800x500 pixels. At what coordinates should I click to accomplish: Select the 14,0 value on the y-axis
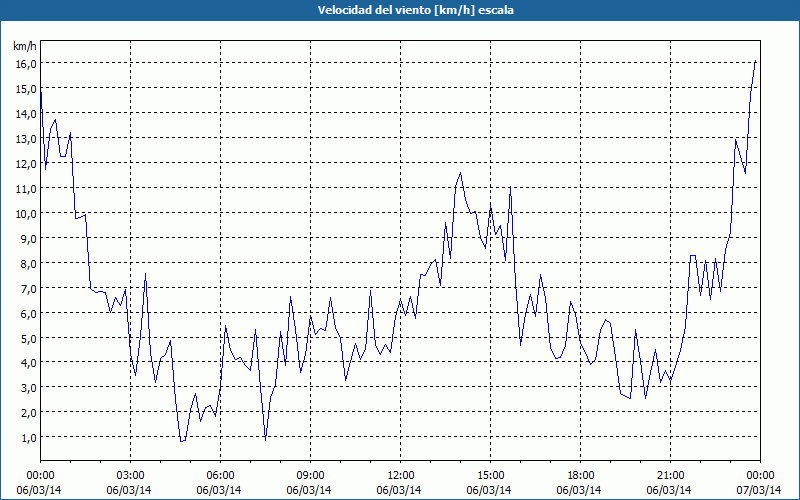point(26,114)
